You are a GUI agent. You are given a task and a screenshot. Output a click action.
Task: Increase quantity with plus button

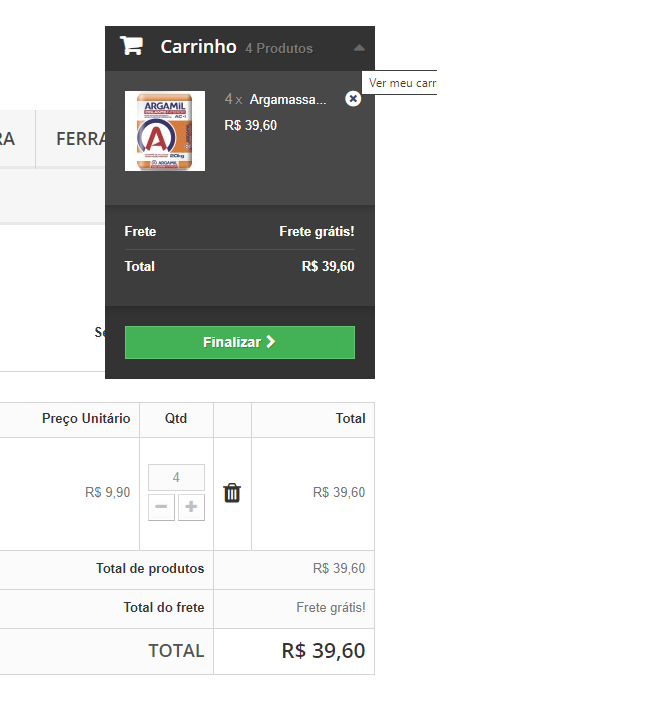coord(191,507)
